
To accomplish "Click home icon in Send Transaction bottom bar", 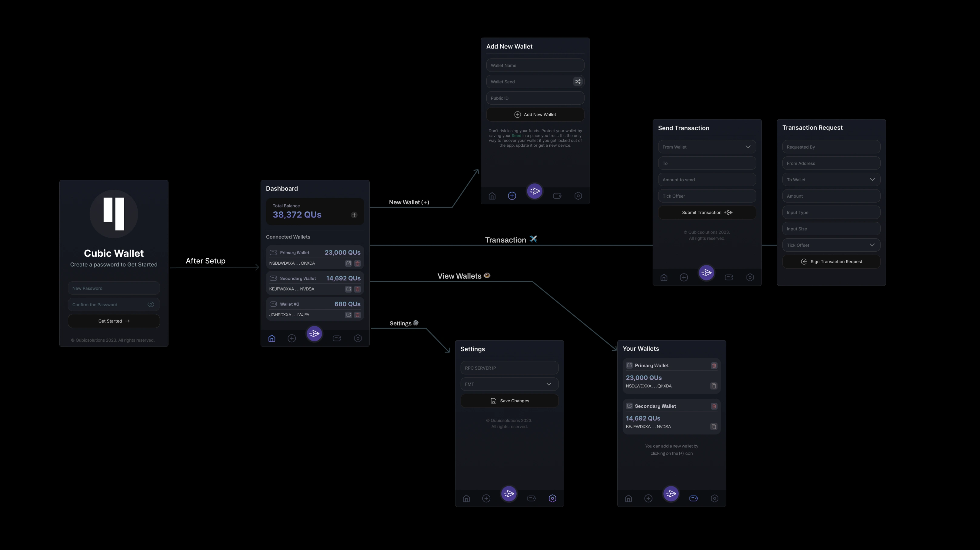I will click(664, 277).
